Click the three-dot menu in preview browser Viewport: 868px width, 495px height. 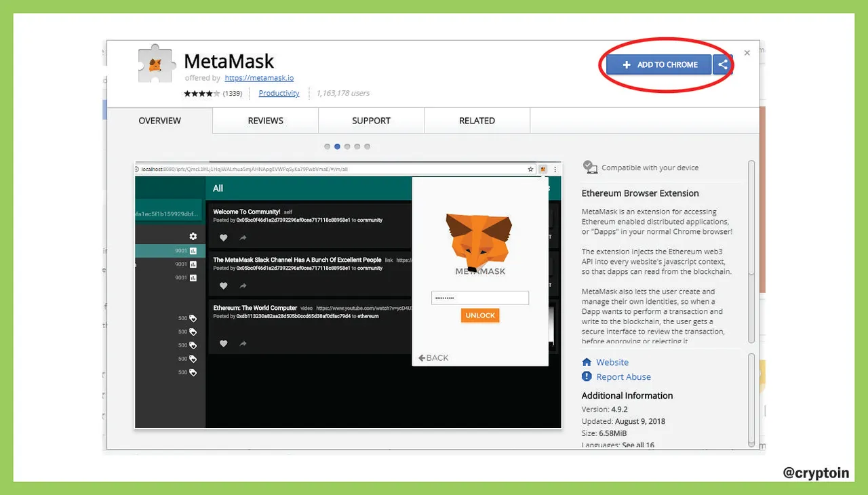(555, 169)
